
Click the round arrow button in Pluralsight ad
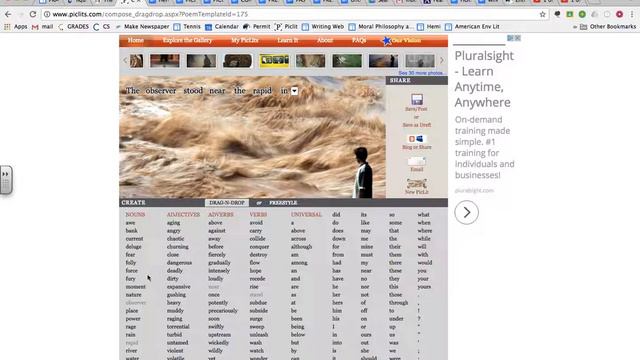(x=466, y=212)
